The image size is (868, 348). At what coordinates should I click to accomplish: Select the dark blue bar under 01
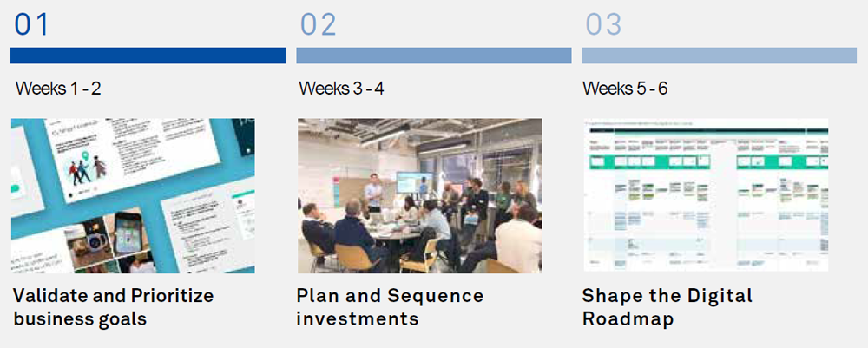point(148,56)
